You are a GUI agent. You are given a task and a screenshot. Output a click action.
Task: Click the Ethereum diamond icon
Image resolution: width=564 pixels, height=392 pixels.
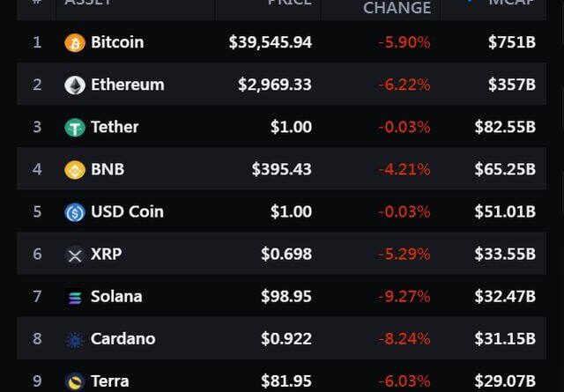pyautogui.click(x=75, y=85)
